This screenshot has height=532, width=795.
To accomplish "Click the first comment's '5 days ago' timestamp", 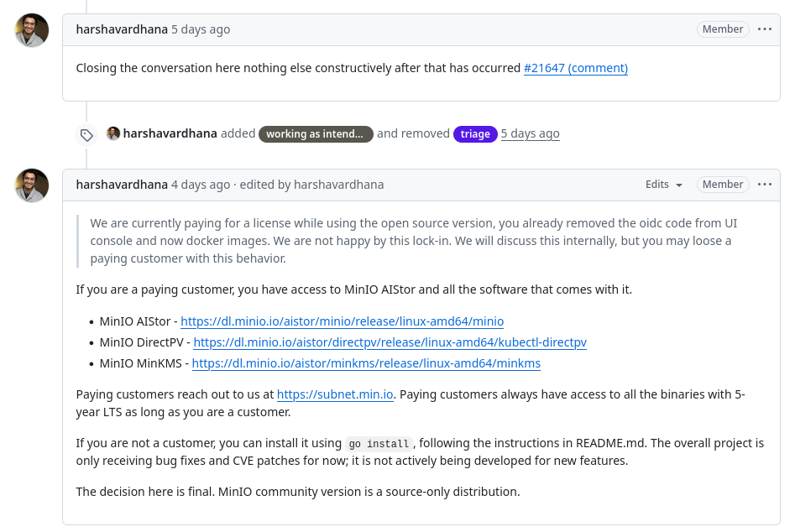I will pos(201,29).
